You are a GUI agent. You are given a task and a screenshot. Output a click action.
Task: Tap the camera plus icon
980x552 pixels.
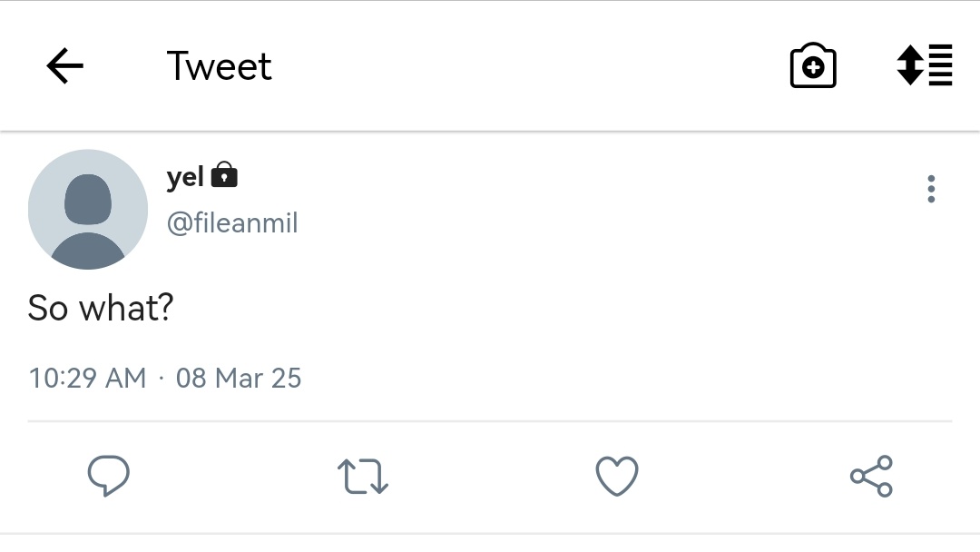(x=812, y=65)
